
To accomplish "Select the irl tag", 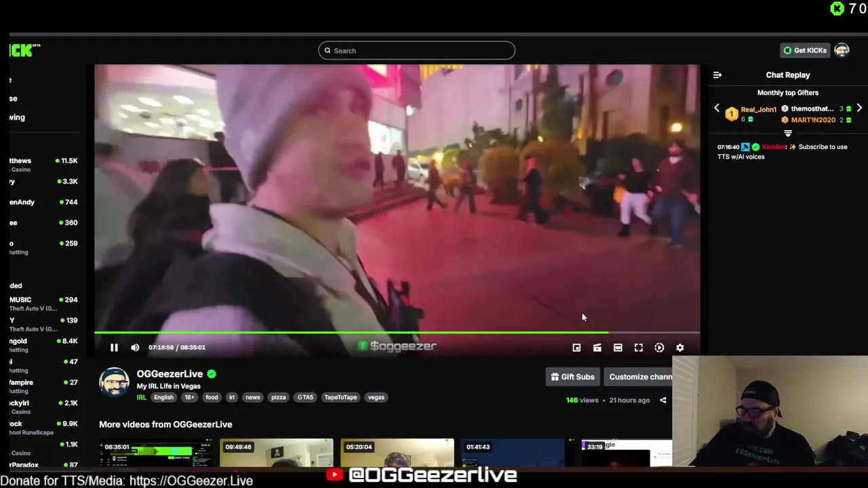I will point(232,398).
